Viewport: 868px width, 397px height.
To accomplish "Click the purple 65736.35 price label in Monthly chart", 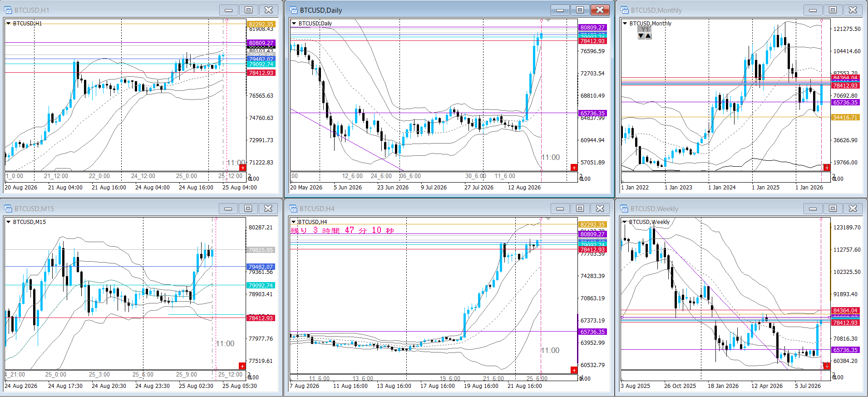I will [x=845, y=102].
